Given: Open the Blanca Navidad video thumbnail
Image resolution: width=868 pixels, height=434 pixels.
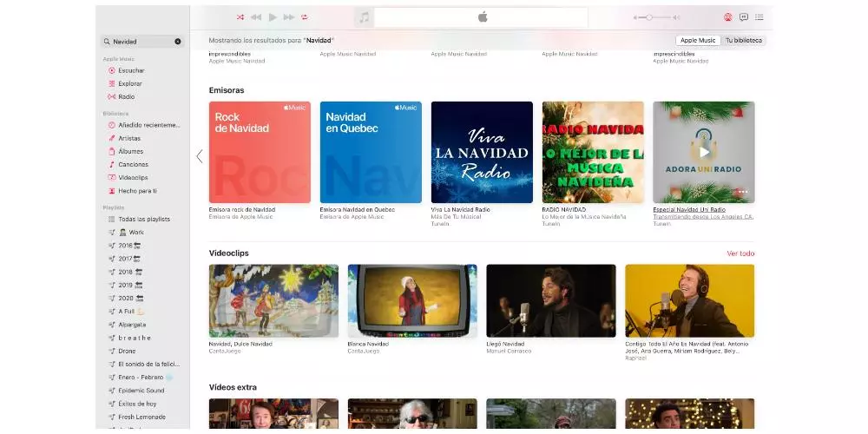Looking at the screenshot, I should 412,300.
